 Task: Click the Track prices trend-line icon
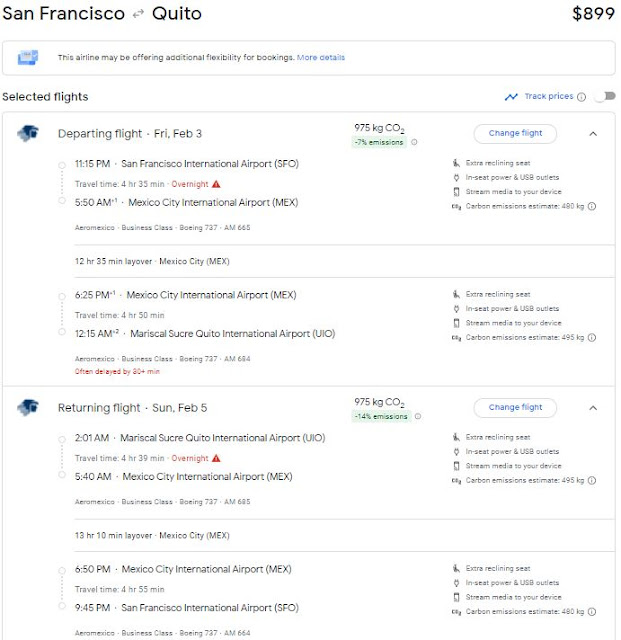[x=512, y=97]
